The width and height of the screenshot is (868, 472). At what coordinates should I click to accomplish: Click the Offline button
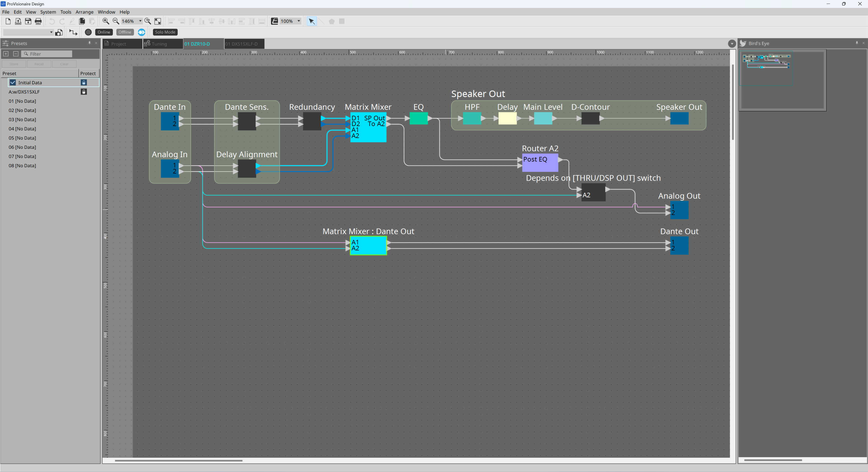(125, 32)
